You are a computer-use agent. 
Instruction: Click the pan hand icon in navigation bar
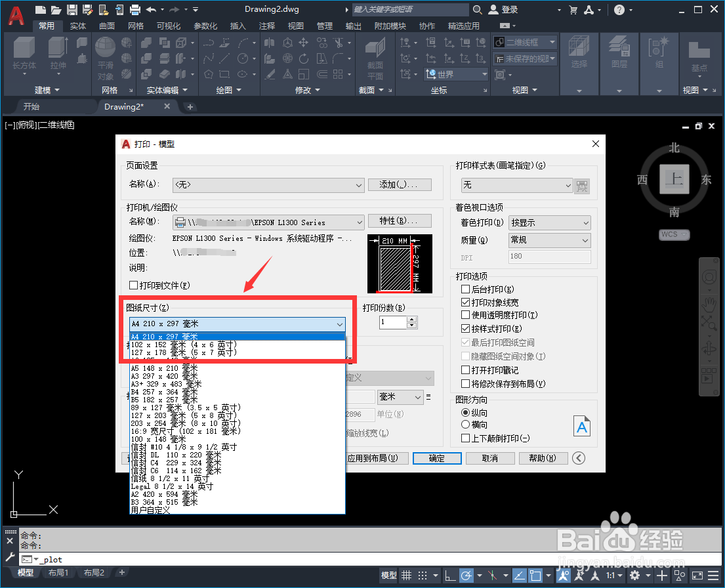click(x=709, y=305)
